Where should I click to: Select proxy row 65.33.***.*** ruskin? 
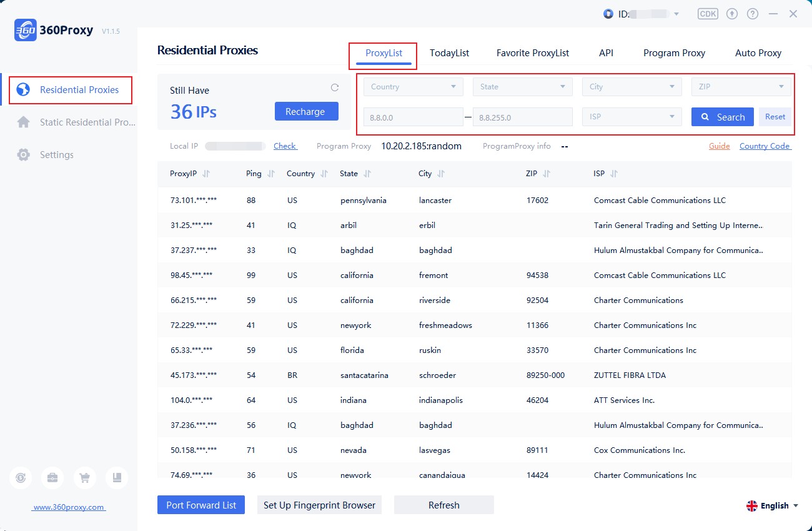[475, 350]
